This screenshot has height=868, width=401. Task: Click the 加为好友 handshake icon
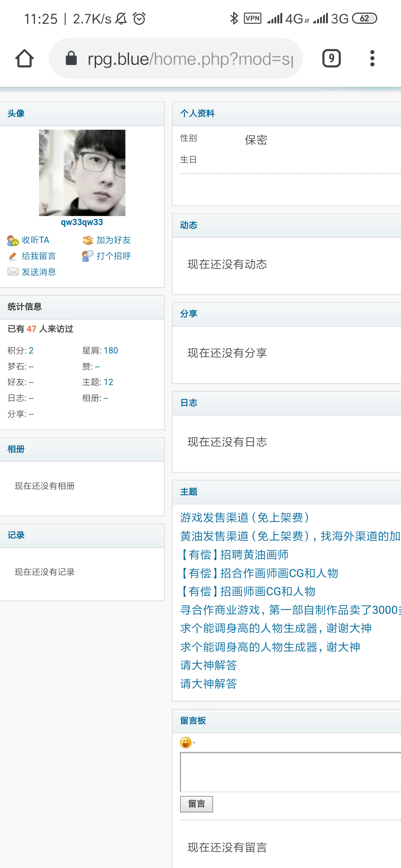click(88, 240)
